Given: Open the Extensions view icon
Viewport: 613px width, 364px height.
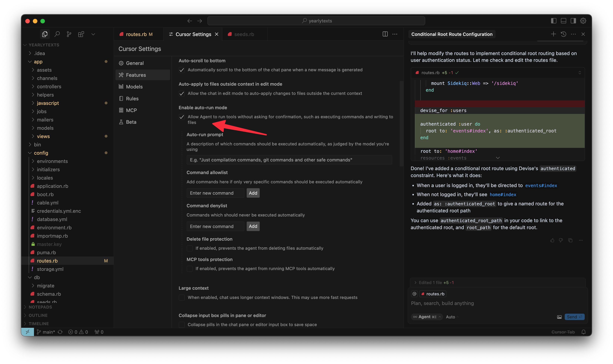Looking at the screenshot, I should tap(81, 34).
